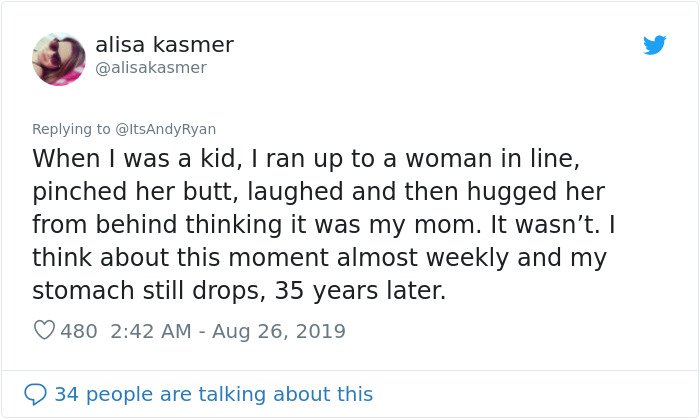Like the tweet with the heart icon

pyautogui.click(x=44, y=330)
